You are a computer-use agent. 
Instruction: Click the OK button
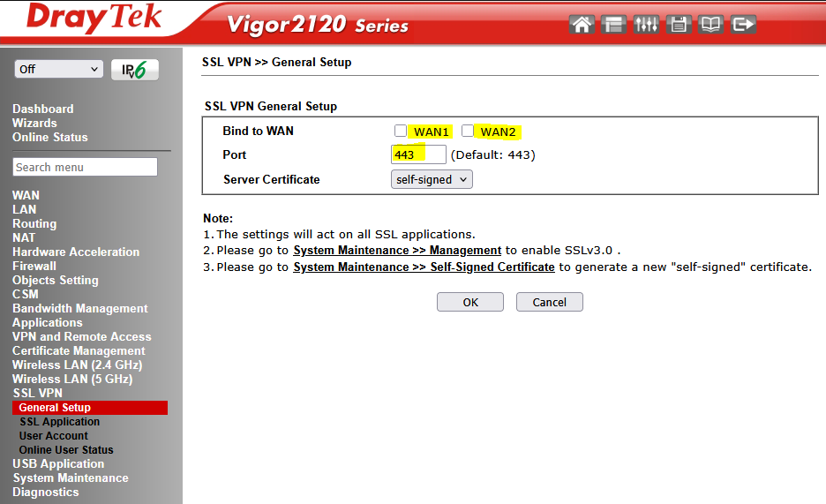(470, 302)
